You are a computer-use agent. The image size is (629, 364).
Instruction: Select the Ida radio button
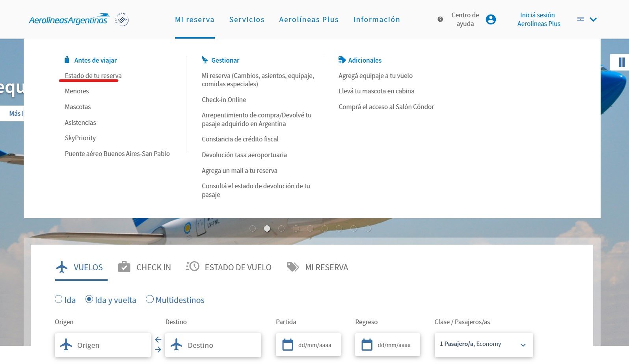[x=59, y=299]
